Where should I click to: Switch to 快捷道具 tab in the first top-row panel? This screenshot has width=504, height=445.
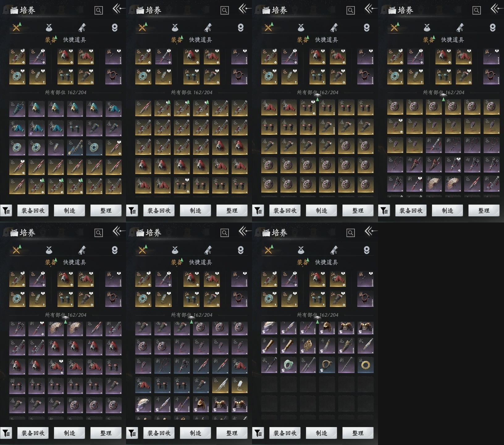[x=74, y=40]
